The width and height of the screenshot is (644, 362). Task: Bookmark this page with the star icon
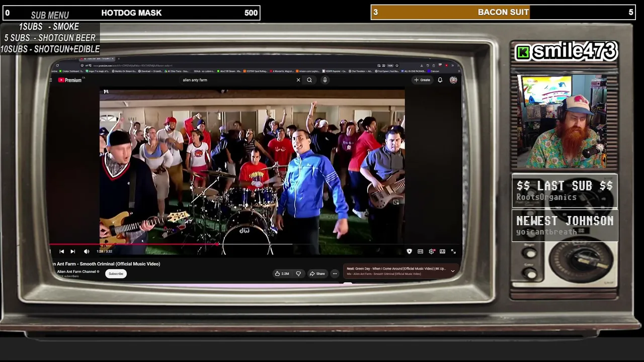[x=397, y=65]
